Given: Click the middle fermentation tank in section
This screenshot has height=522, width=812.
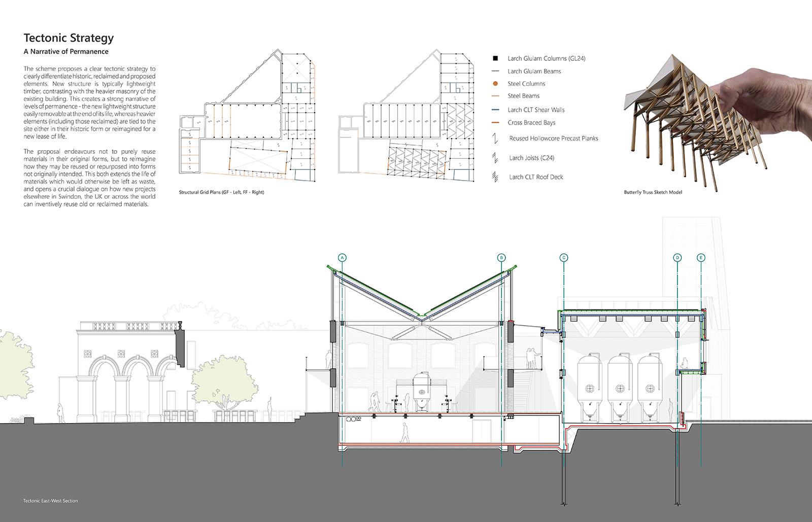Looking at the screenshot, I should [619, 386].
